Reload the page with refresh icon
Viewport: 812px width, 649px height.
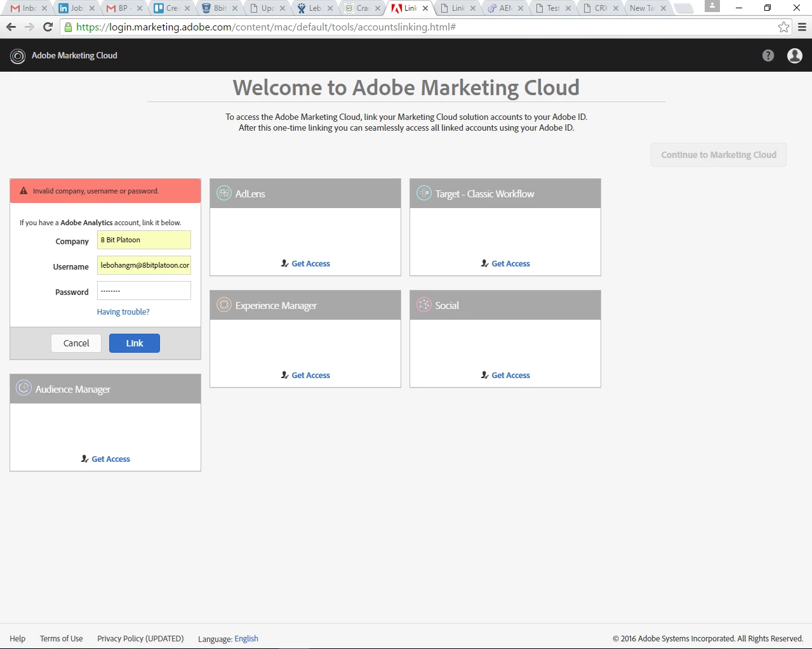[48, 27]
